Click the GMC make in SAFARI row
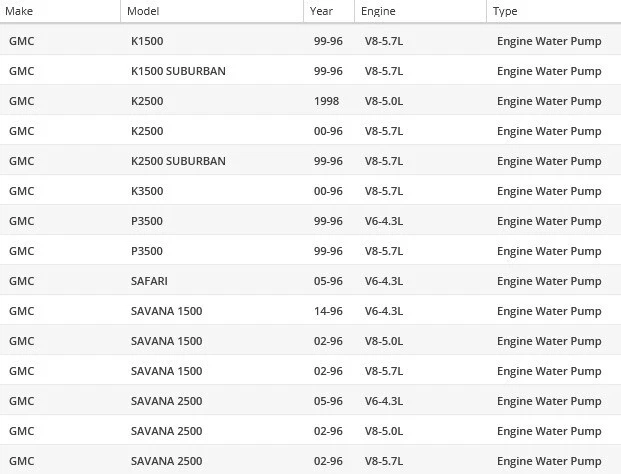 point(21,281)
